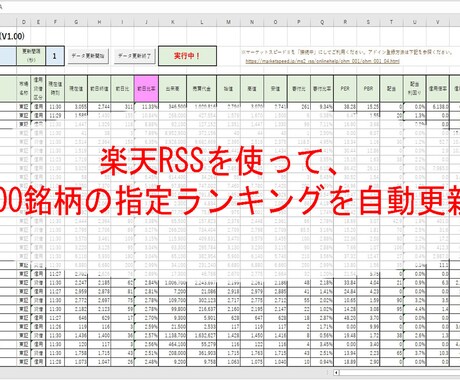Select the 出来高 header cell
Screen dimensions: 460x380
click(173, 89)
